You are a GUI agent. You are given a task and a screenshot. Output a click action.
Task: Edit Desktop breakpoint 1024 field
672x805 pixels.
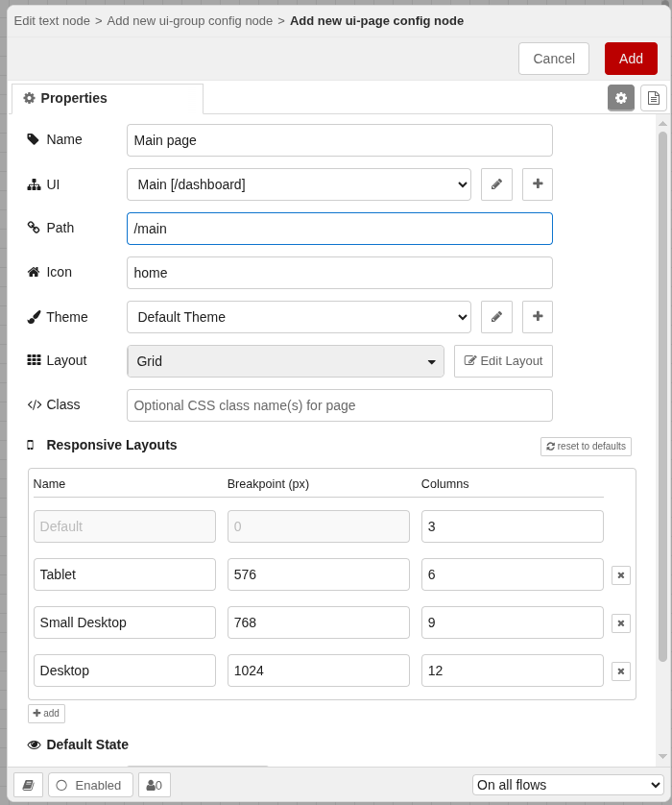coord(319,671)
